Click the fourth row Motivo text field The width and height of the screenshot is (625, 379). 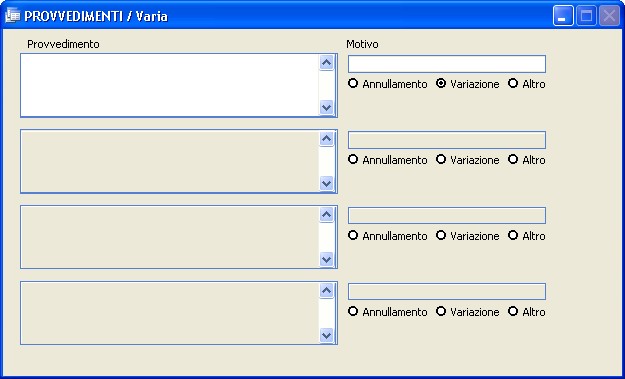(447, 292)
